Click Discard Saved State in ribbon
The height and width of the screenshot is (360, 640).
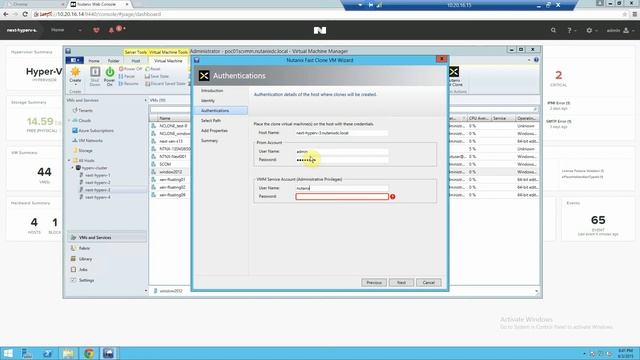pos(166,84)
